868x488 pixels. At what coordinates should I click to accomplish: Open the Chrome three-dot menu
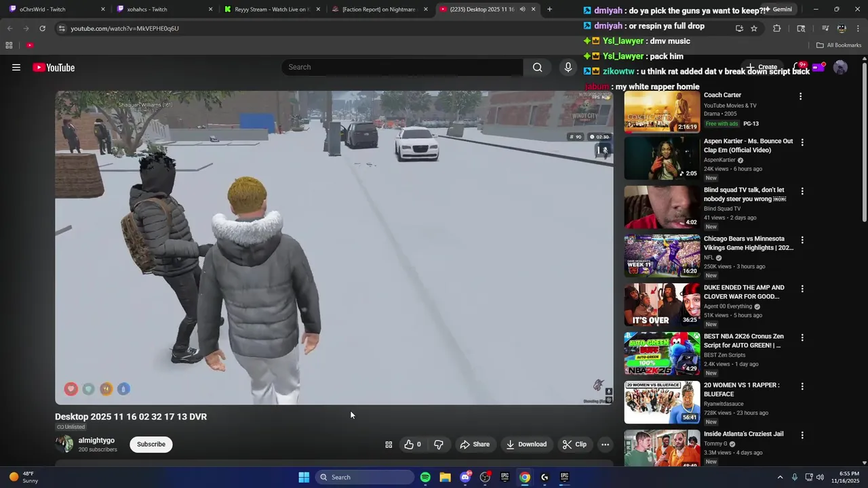pos(858,28)
